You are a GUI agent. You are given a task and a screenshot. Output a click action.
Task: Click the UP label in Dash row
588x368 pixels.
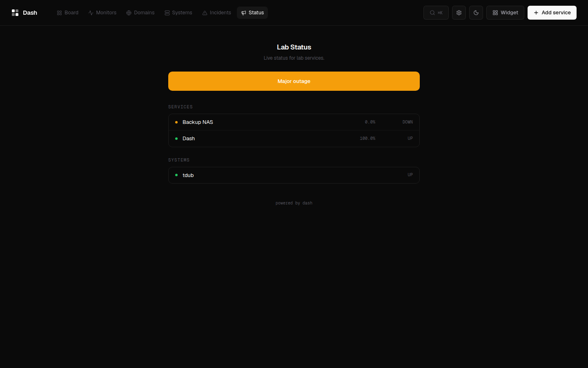tap(410, 139)
